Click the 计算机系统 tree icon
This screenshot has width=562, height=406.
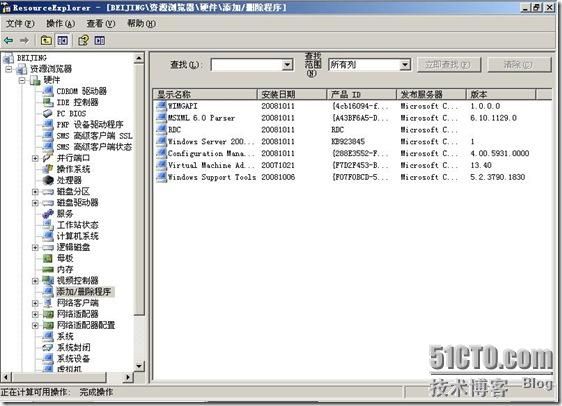tap(48, 236)
